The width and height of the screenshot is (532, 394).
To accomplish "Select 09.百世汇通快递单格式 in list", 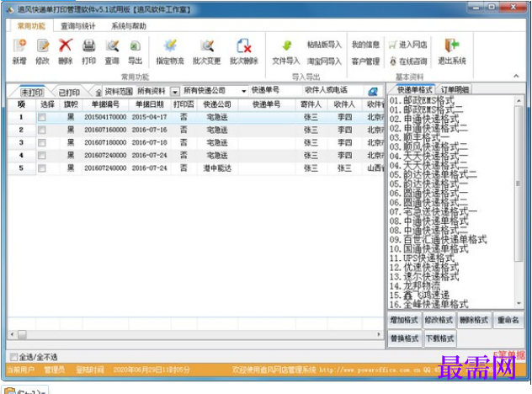I will (438, 240).
